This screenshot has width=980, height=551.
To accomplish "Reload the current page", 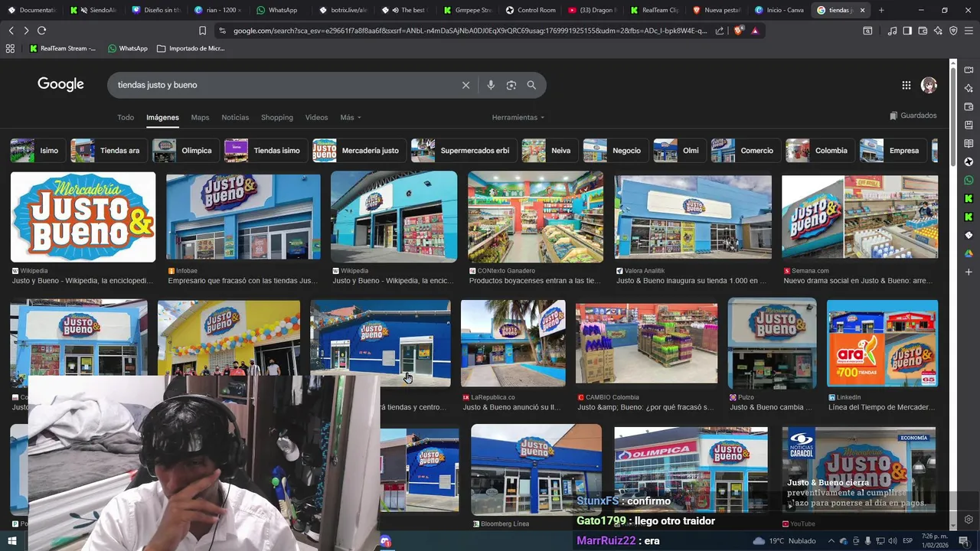I will tap(41, 31).
